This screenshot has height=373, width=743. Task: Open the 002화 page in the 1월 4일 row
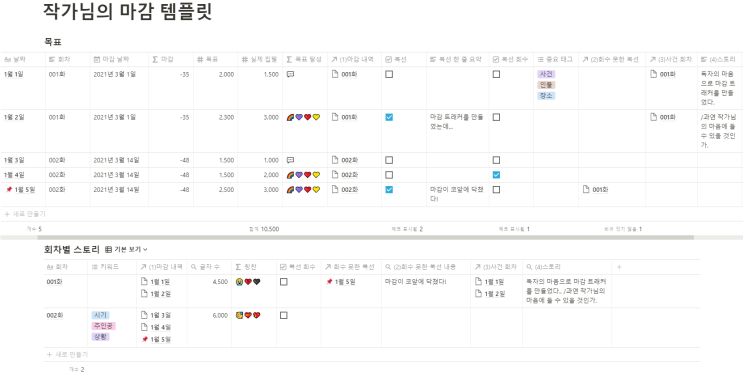tap(345, 175)
